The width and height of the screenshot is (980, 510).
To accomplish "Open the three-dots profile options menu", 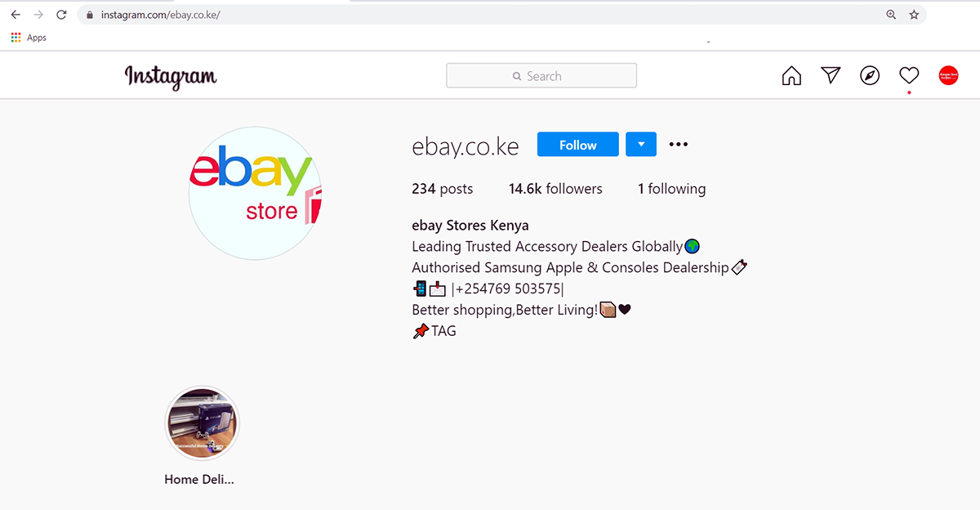I will click(679, 145).
